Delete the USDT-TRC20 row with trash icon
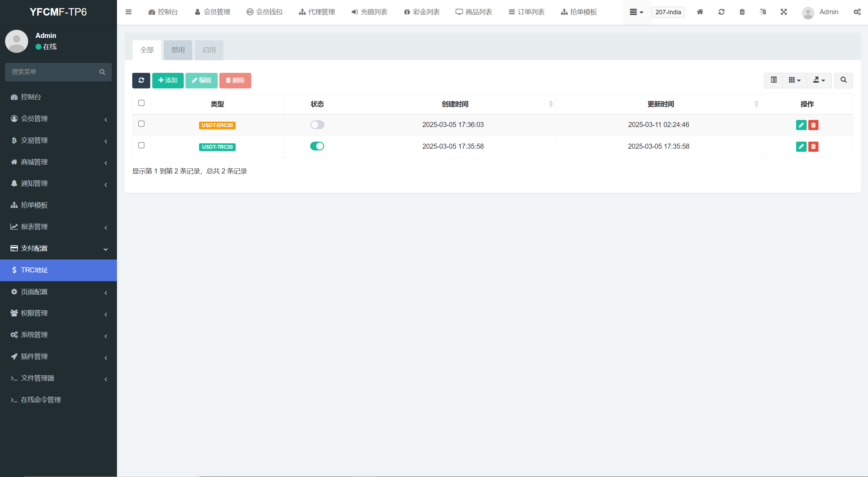868x477 pixels. [x=813, y=147]
